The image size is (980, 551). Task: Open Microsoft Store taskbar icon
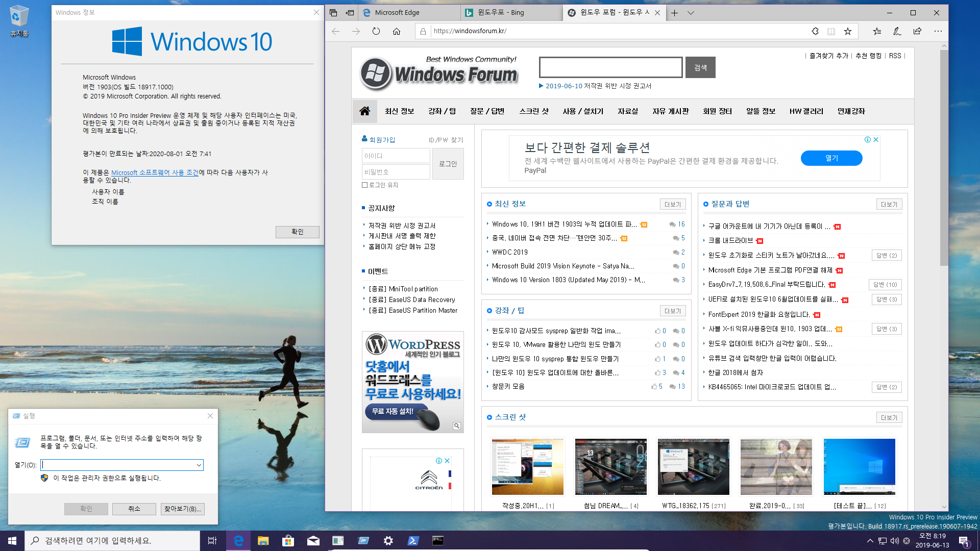(288, 541)
